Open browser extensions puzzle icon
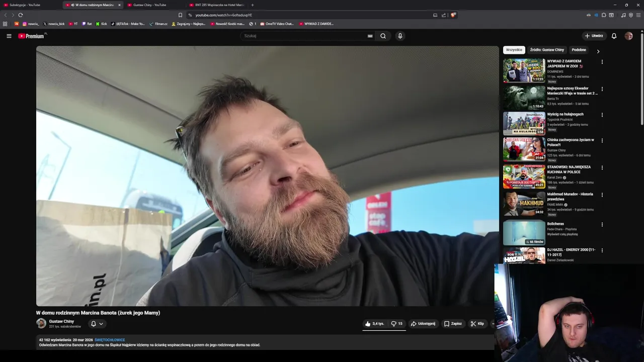 click(604, 15)
